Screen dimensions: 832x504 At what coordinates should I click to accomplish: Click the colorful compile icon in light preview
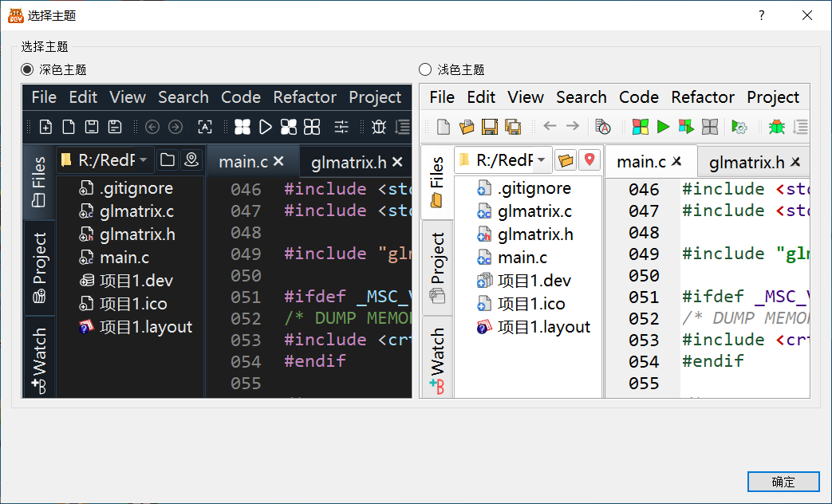click(x=640, y=127)
